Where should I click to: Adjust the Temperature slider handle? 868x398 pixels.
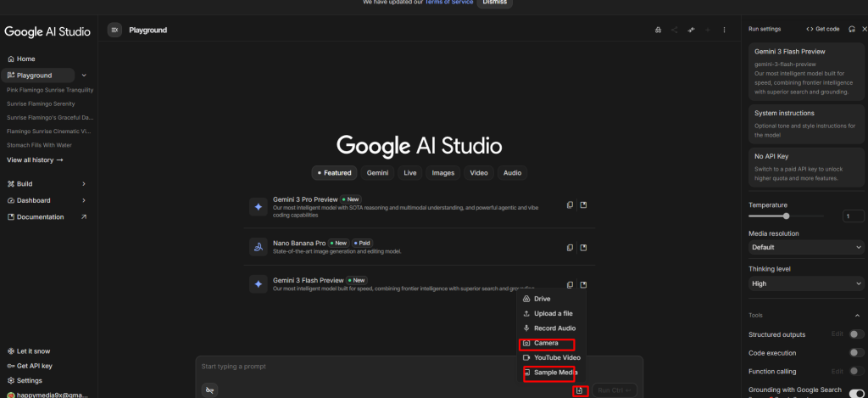click(786, 216)
